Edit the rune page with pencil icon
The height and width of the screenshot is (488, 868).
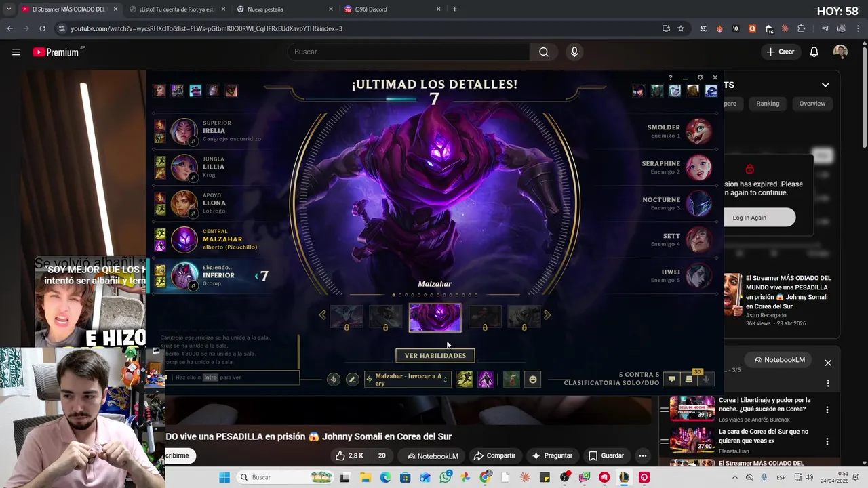352,380
